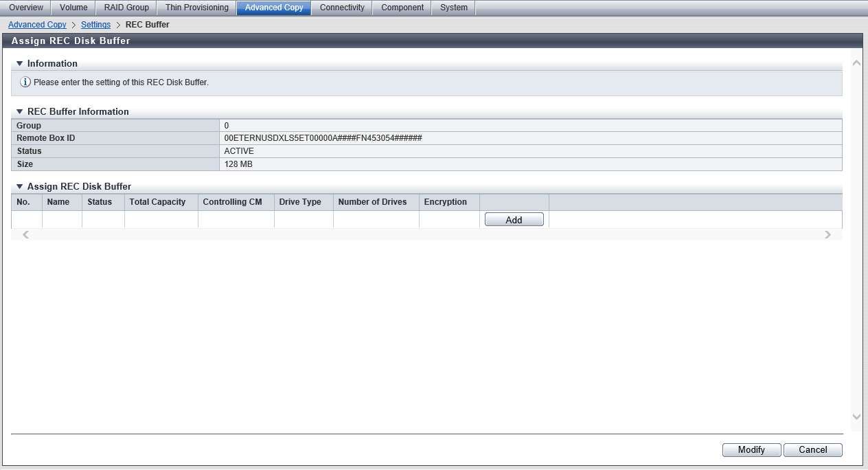The width and height of the screenshot is (868, 470).
Task: Collapse the REC Buffer Information section
Action: [x=20, y=111]
